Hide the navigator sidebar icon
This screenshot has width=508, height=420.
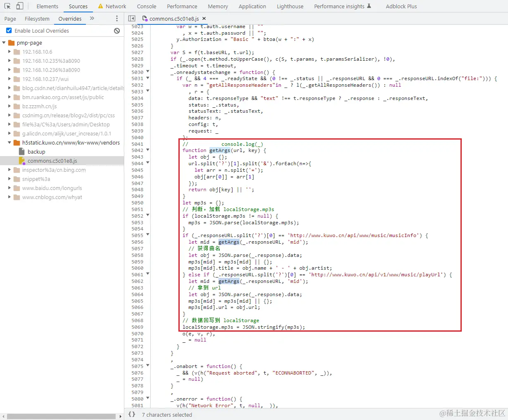[x=132, y=19]
